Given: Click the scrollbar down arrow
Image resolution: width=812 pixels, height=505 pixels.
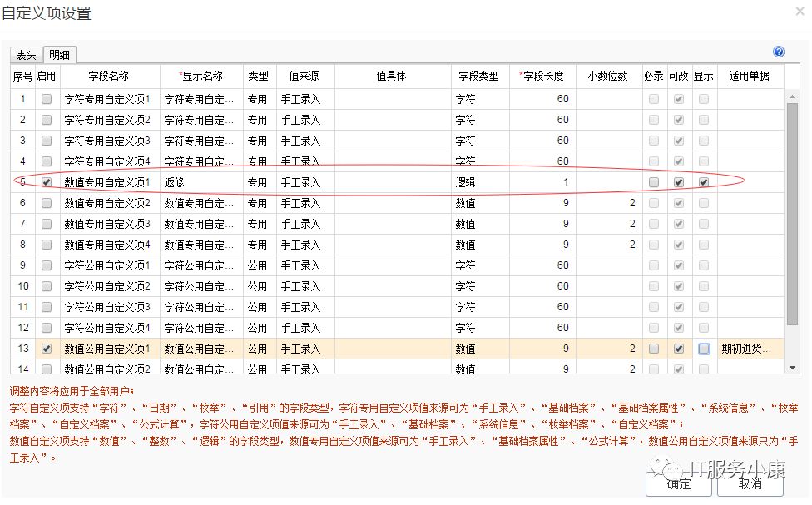Looking at the screenshot, I should click(792, 368).
